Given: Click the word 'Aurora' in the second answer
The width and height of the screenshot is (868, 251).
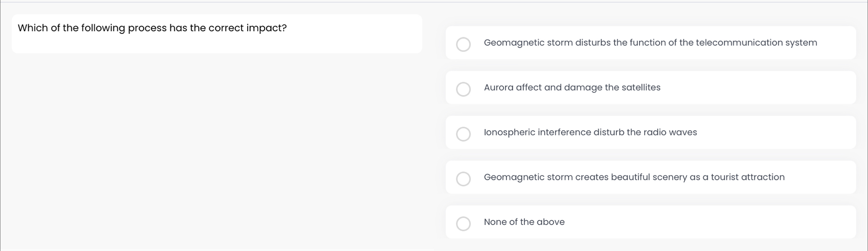Looking at the screenshot, I should click(x=498, y=87).
